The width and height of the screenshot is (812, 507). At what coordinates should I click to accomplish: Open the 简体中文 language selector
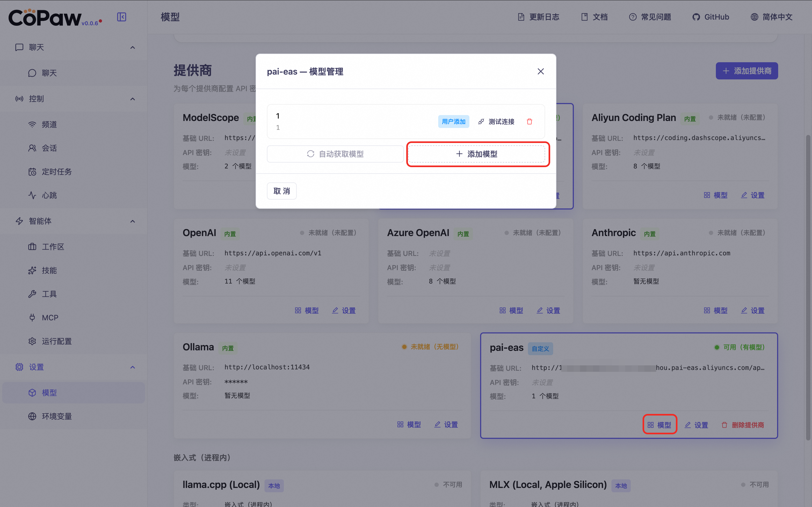[771, 17]
